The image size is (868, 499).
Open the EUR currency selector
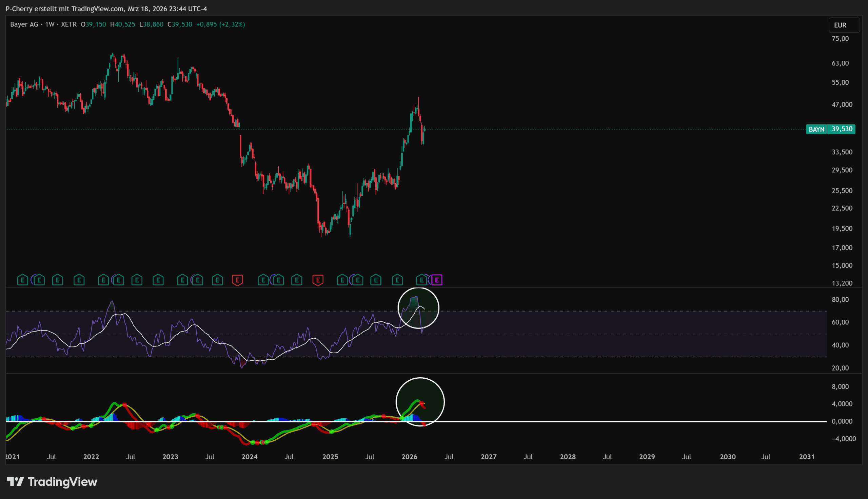pos(844,25)
